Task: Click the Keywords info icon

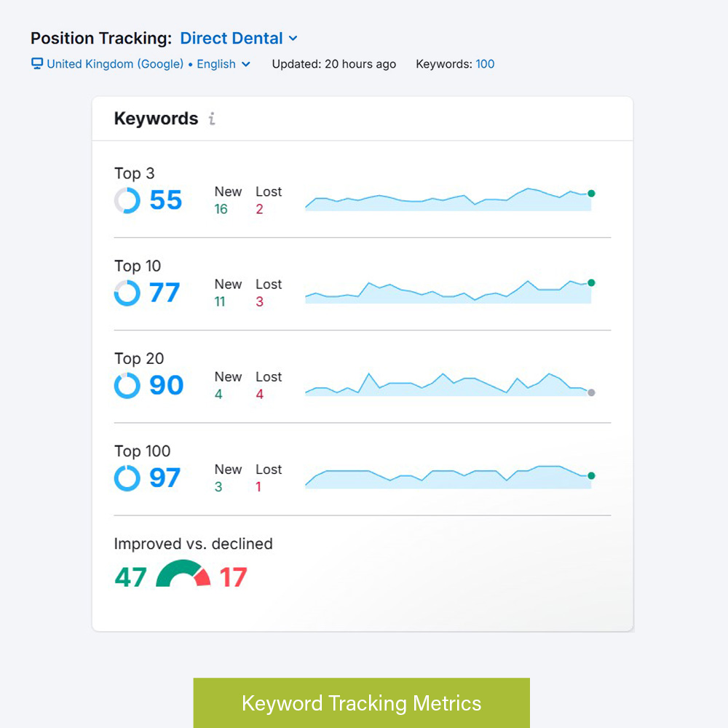Action: click(212, 119)
